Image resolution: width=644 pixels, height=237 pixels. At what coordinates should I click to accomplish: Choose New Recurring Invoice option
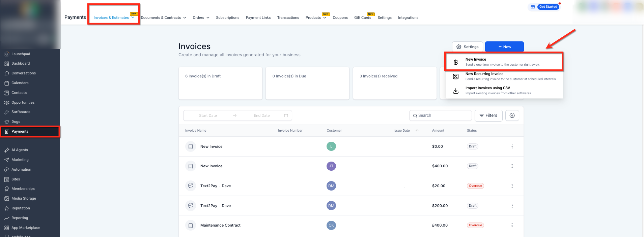point(504,76)
